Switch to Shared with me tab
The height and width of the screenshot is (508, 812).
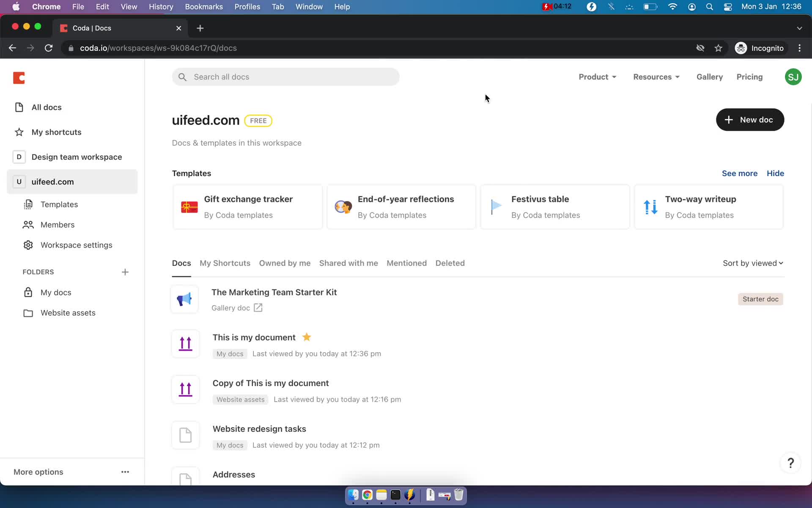click(x=348, y=263)
